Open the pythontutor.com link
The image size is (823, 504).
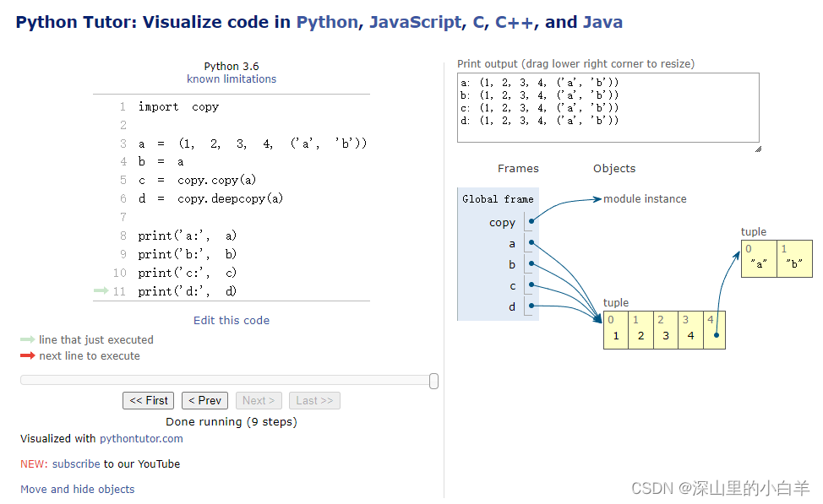pos(141,439)
